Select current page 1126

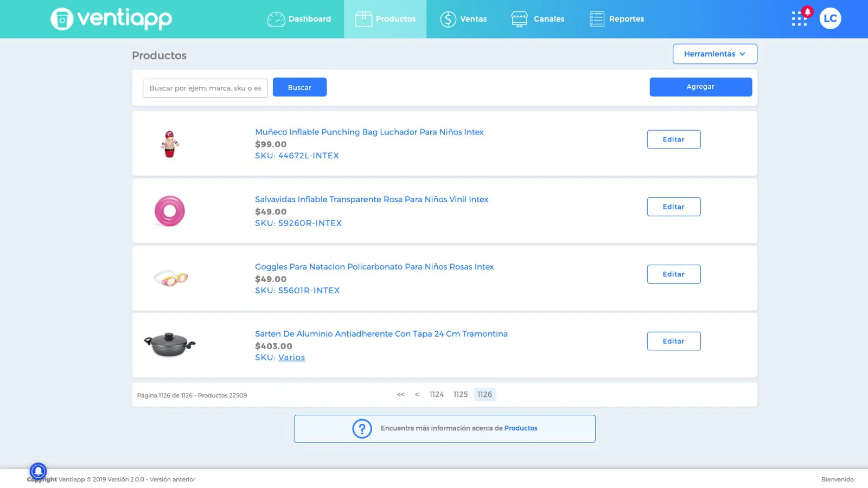pos(485,395)
